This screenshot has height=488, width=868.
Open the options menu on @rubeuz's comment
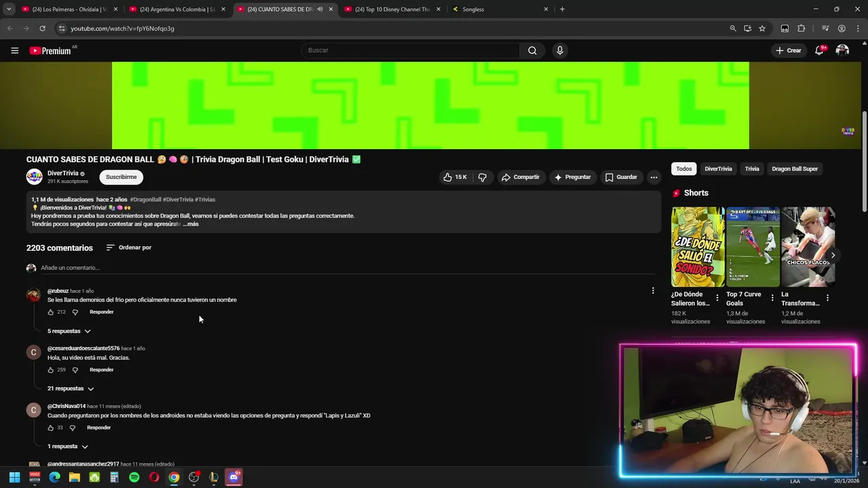653,291
